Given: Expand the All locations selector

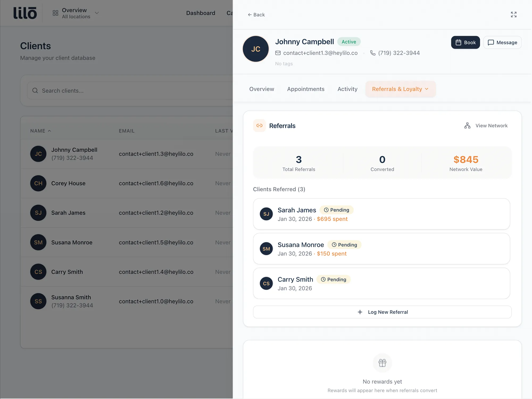Looking at the screenshot, I should point(97,13).
